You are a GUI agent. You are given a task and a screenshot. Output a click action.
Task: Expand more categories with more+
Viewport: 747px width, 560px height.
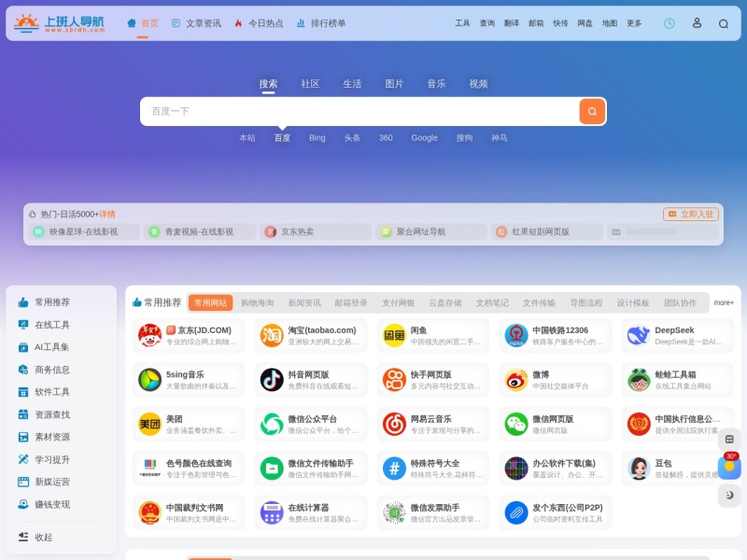click(x=723, y=302)
